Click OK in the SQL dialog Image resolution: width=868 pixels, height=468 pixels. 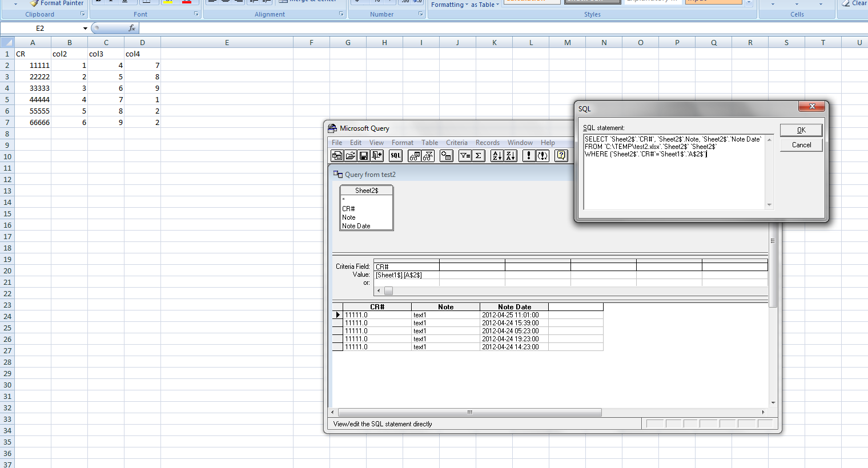(801, 130)
